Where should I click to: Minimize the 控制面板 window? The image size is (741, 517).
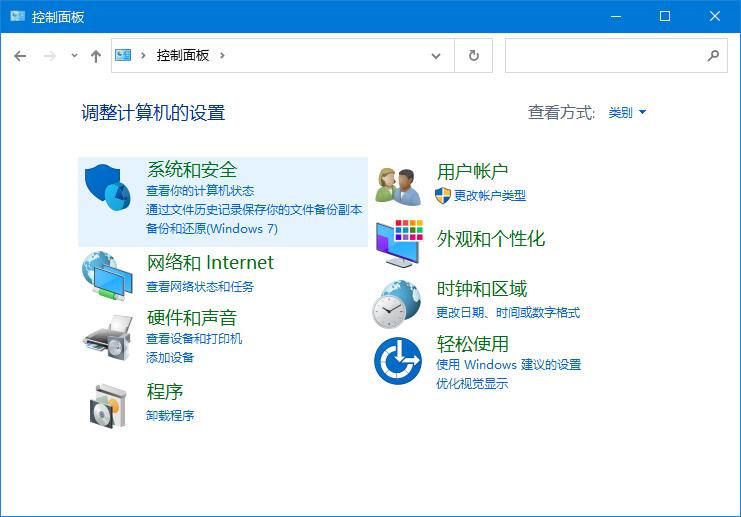click(x=616, y=17)
